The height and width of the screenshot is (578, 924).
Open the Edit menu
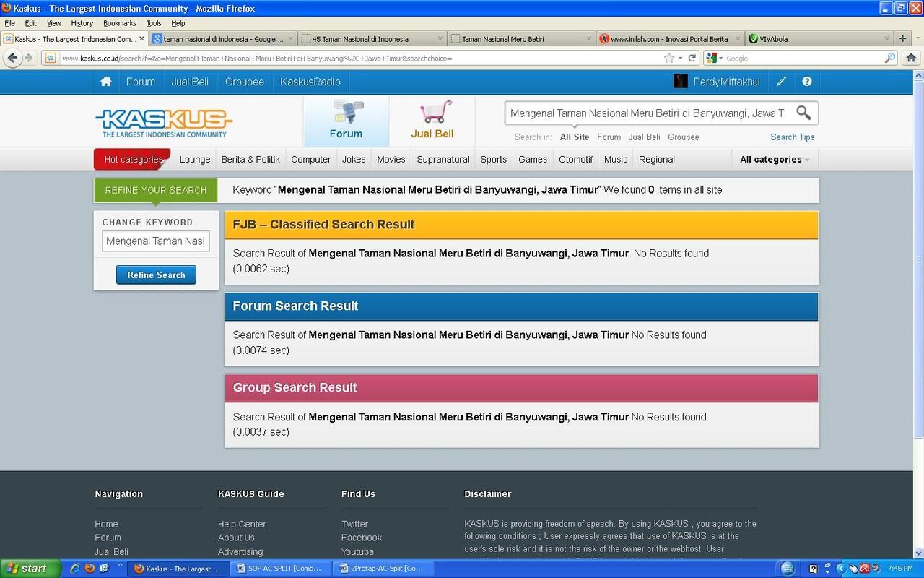click(x=31, y=23)
